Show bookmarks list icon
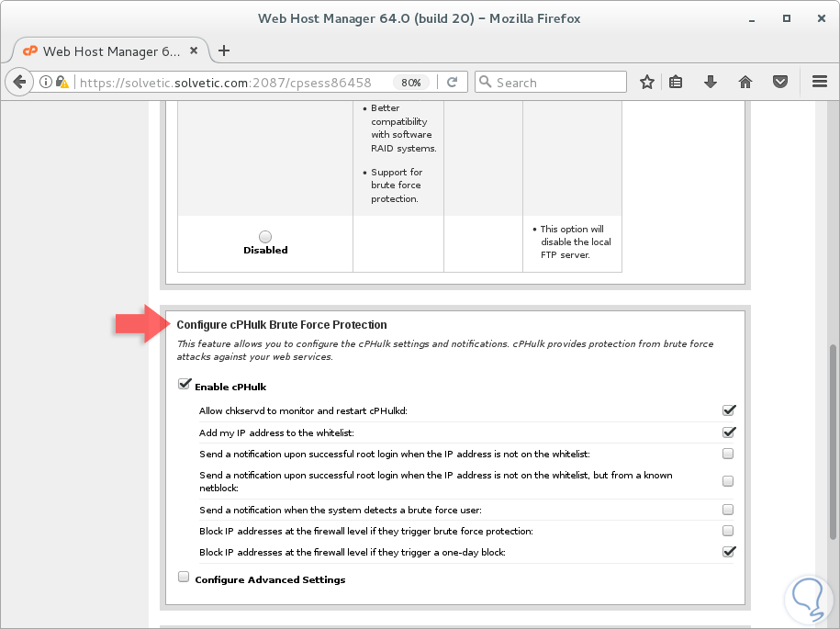 pyautogui.click(x=676, y=82)
